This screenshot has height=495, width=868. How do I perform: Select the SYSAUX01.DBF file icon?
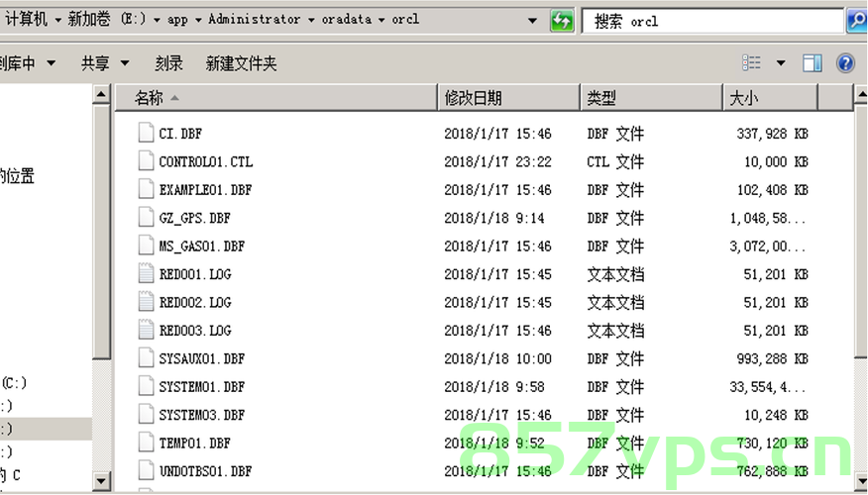click(x=146, y=358)
